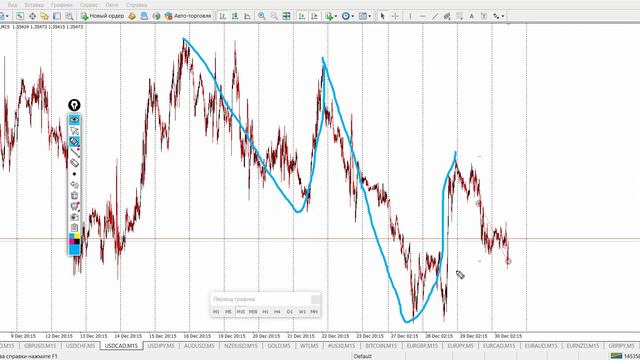Image resolution: width=640 pixels, height=360 pixels.
Task: Open the Вставка menu
Action: pos(34,5)
